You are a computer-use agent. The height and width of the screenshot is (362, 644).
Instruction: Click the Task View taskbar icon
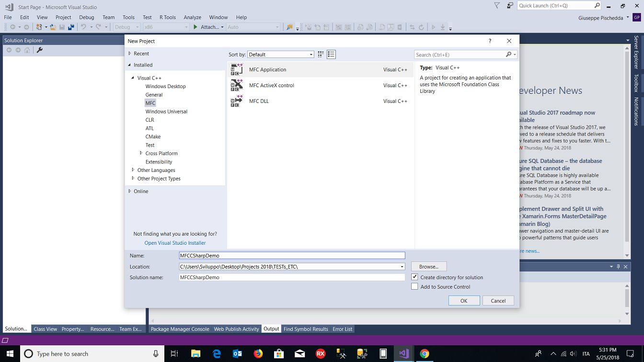(x=174, y=354)
